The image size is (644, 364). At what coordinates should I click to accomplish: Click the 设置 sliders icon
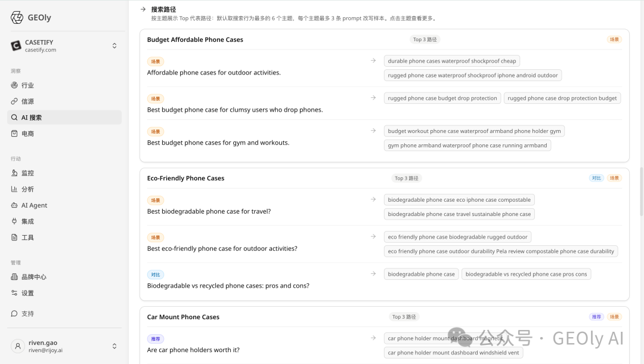tap(14, 293)
